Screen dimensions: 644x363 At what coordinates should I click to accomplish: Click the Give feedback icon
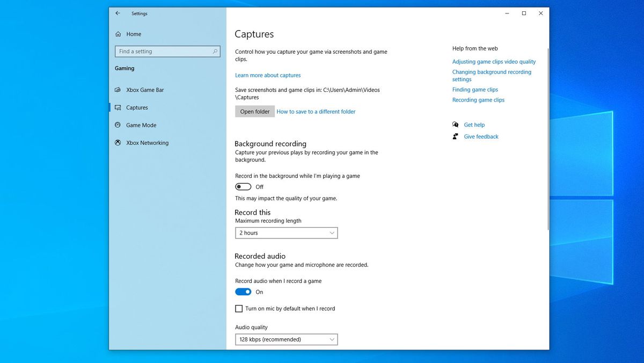(456, 136)
